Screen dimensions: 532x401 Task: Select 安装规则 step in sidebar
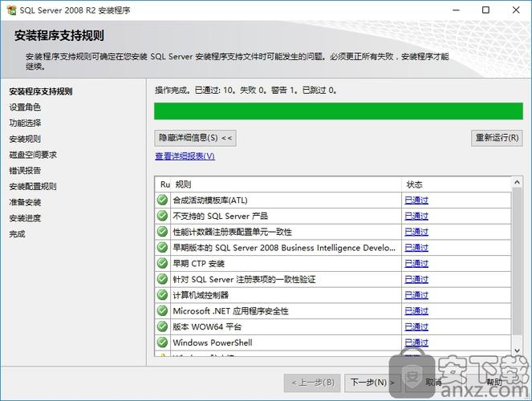[x=25, y=139]
